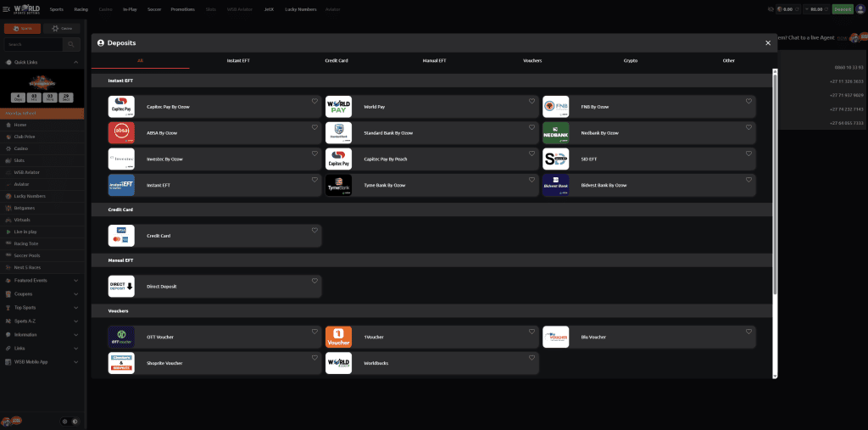Viewport: 868px width, 430px height.
Task: Open the Manual EFT tab
Action: coord(434,60)
